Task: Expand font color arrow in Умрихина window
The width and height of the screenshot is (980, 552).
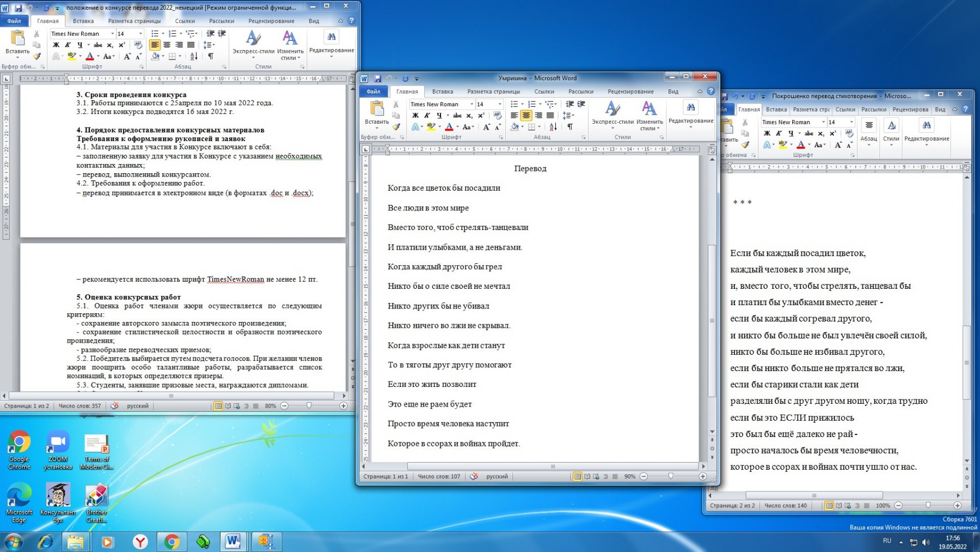Action: pyautogui.click(x=457, y=127)
